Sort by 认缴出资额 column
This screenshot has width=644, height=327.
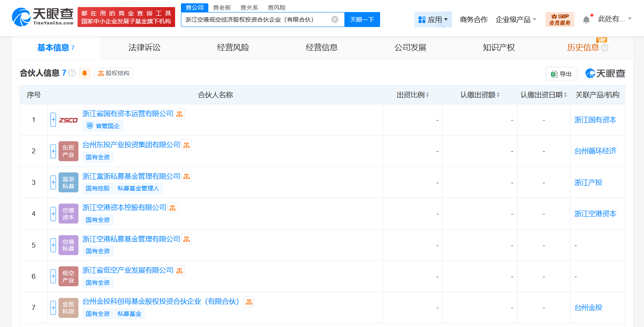click(x=480, y=95)
